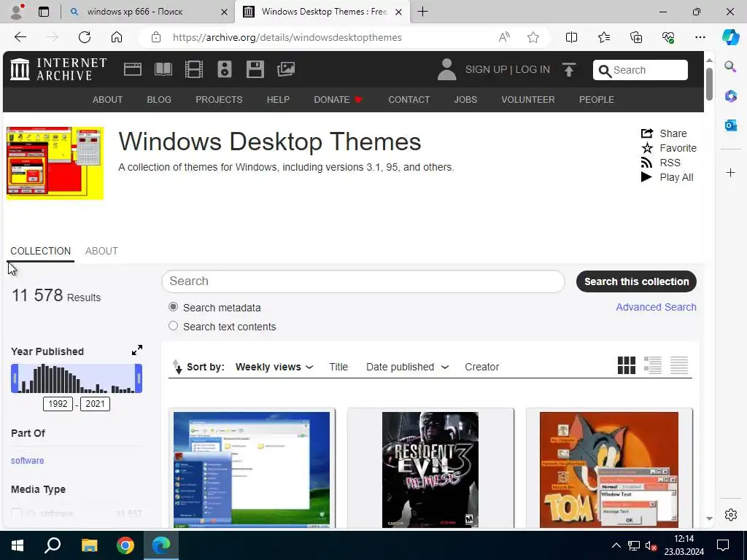
Task: Switch to the ABOUT tab
Action: [x=101, y=251]
